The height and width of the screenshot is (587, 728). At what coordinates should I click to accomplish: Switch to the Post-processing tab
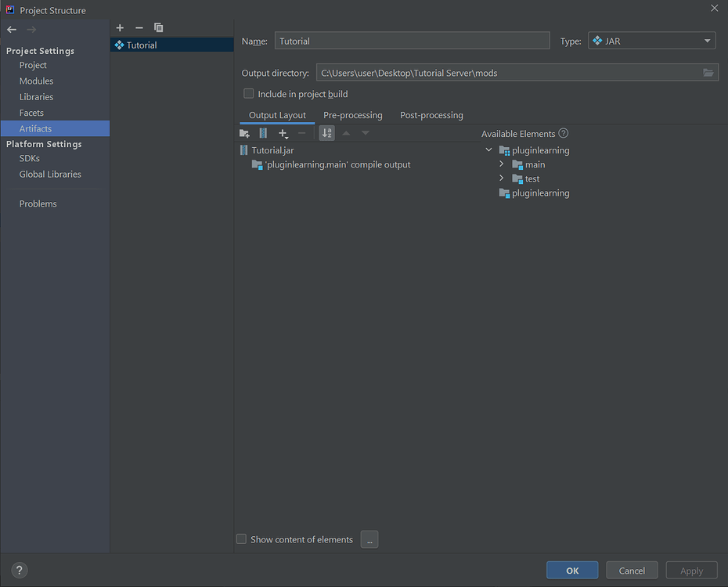[432, 115]
